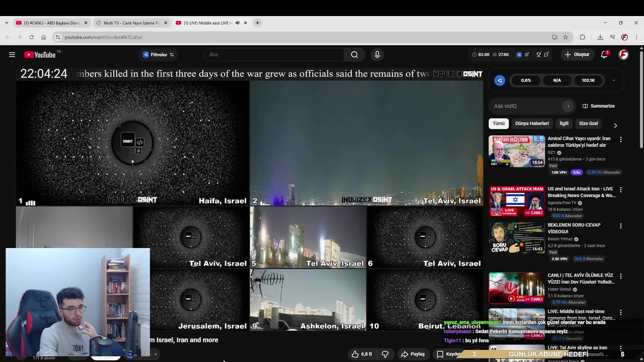
Task: Open options menu for Amiral Cihat Yaycı video
Action: (x=620, y=140)
